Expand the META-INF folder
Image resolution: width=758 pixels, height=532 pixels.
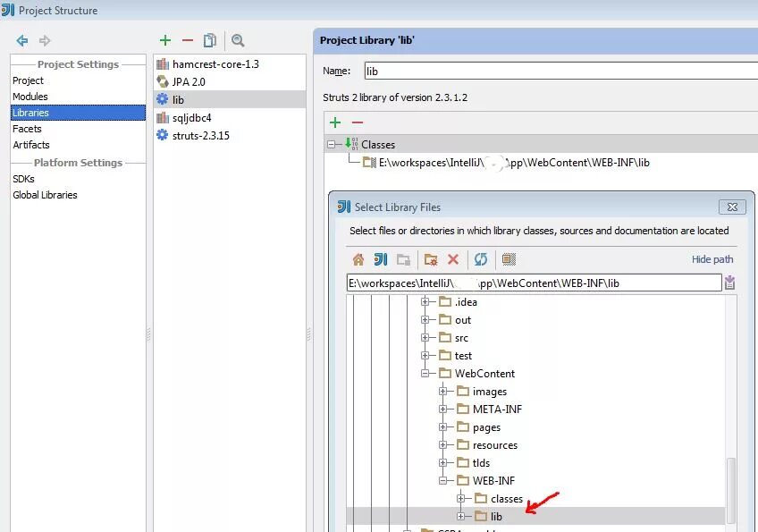coord(442,410)
